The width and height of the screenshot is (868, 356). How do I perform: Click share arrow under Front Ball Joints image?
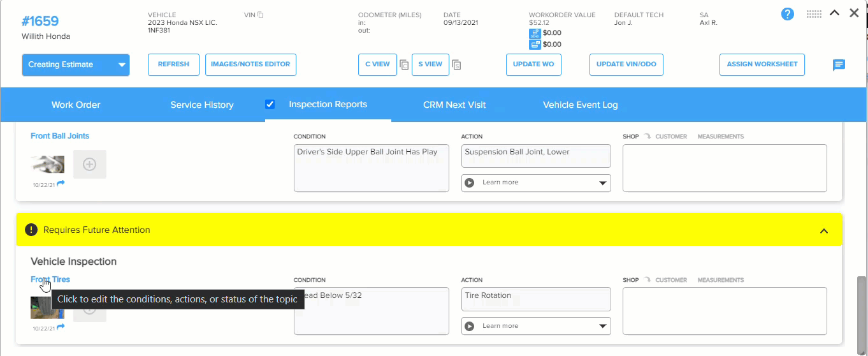click(61, 184)
